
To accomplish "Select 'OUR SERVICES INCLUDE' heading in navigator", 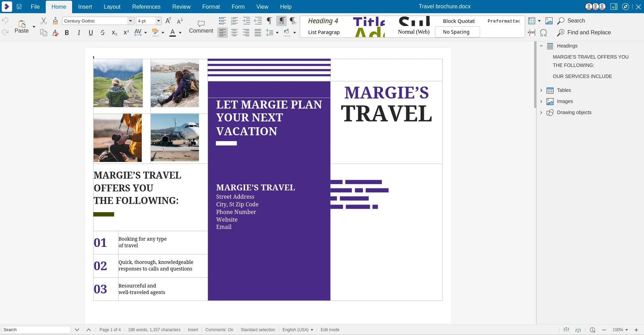I will [x=582, y=76].
